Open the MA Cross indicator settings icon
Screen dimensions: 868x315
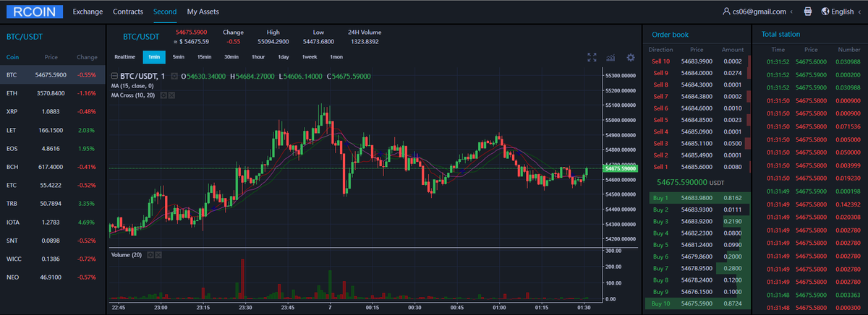[163, 95]
